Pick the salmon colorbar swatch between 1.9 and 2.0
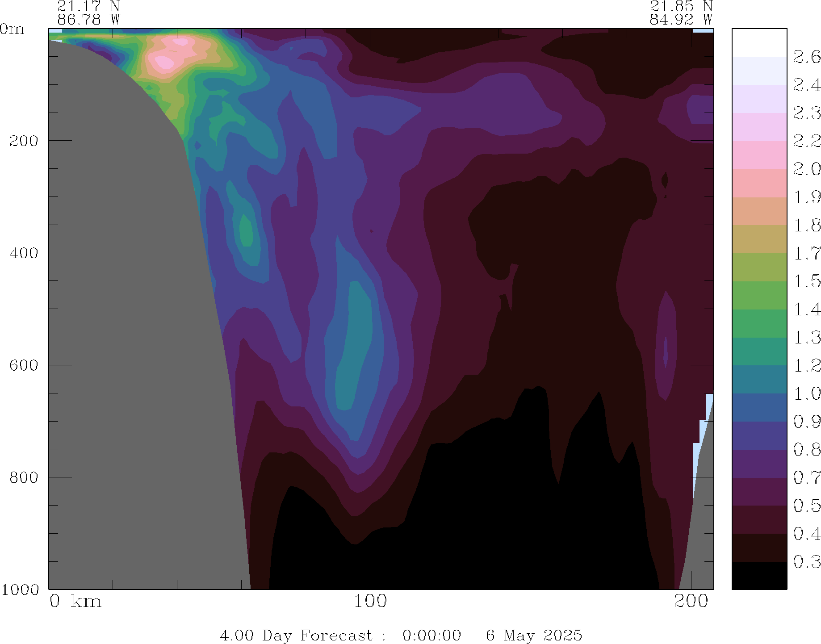821x644 pixels. (759, 183)
